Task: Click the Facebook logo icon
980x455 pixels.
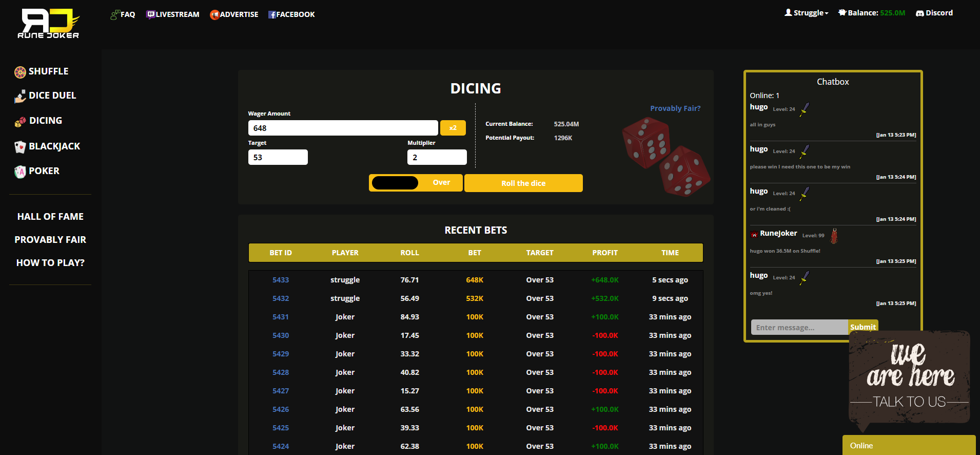Action: pyautogui.click(x=272, y=15)
